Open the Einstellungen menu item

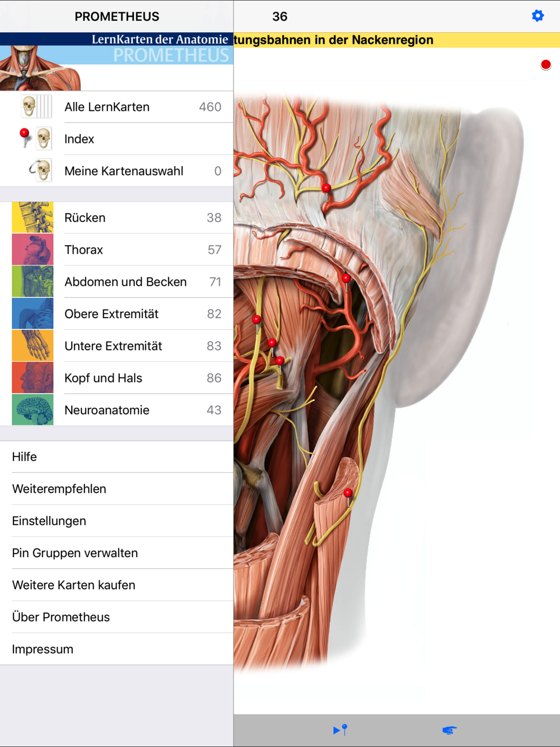coord(116,521)
